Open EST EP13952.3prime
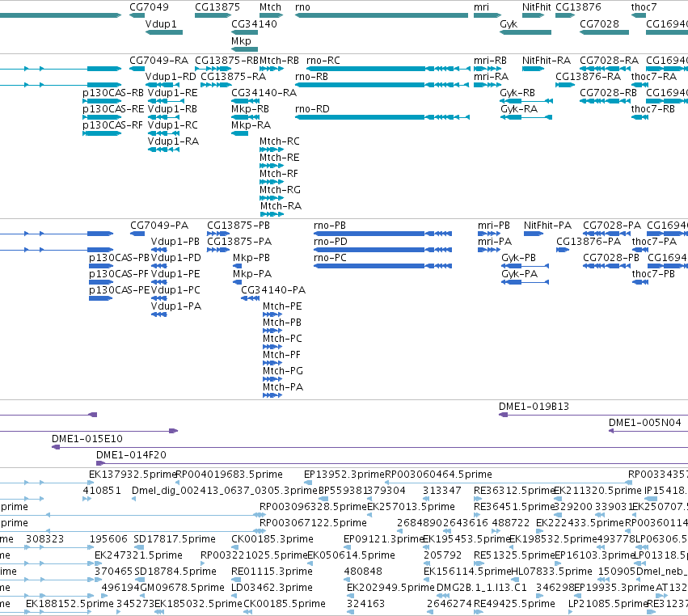Image resolution: width=688 pixels, height=616 pixels. tap(344, 475)
